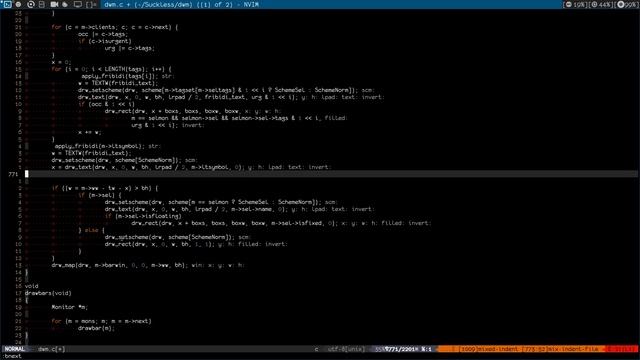
Task: Click 'w = TEXTW(fribidi_text);' inside for loop
Action: pyautogui.click(x=118, y=83)
